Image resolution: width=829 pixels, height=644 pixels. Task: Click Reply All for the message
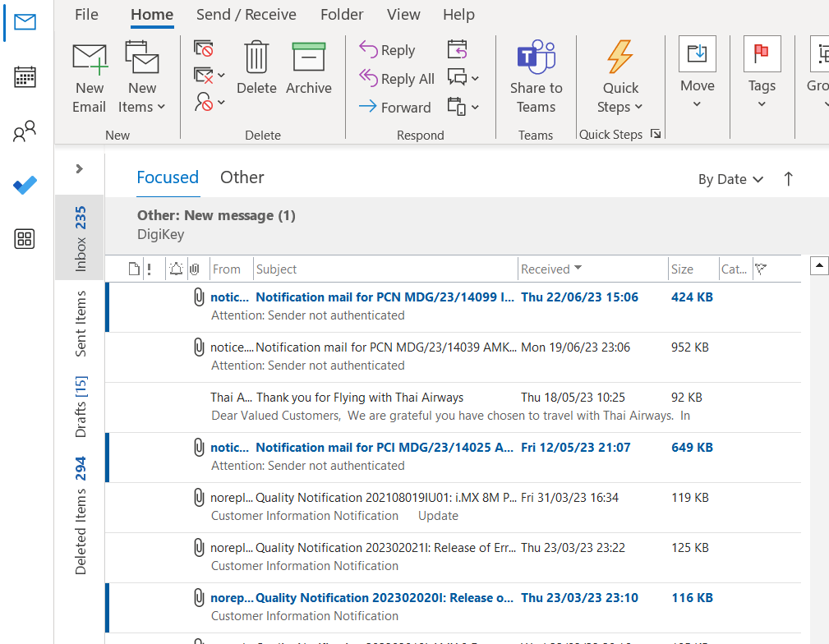pos(397,79)
